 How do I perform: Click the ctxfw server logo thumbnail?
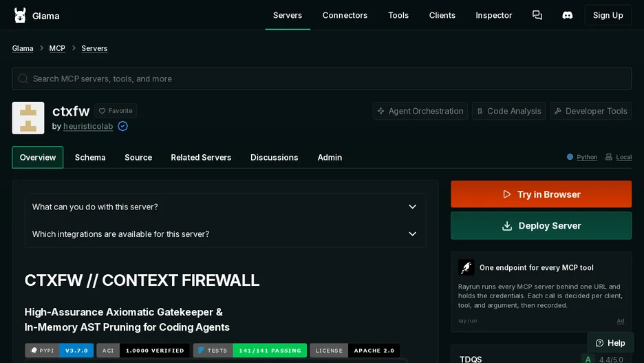point(28,118)
